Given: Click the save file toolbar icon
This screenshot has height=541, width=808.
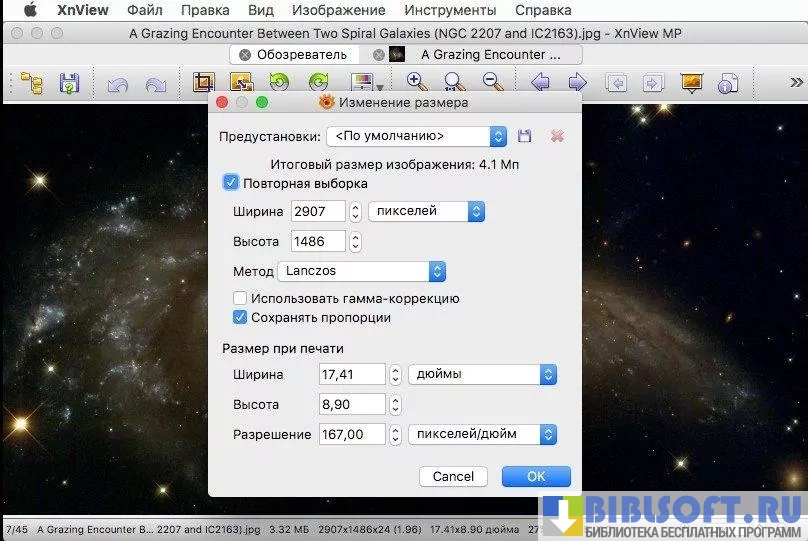Looking at the screenshot, I should coord(69,84).
